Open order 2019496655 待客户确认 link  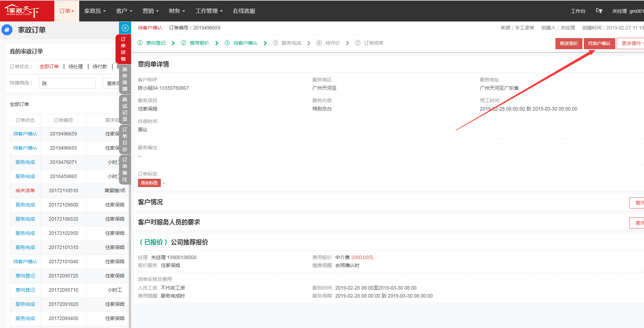pos(25,148)
